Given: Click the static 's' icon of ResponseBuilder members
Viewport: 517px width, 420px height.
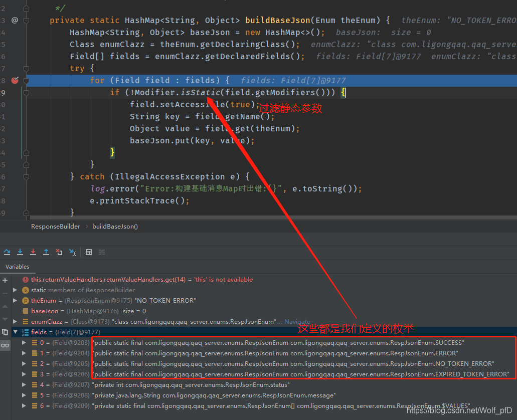Looking at the screenshot, I should [x=26, y=290].
